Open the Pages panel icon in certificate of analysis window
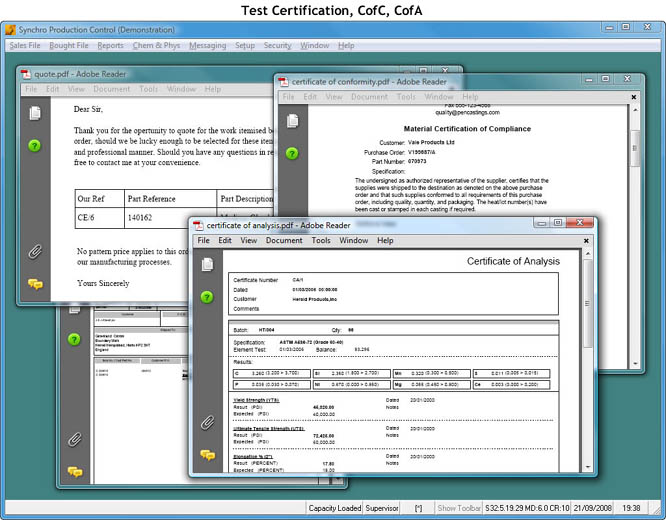The image size is (666, 520). click(x=207, y=264)
